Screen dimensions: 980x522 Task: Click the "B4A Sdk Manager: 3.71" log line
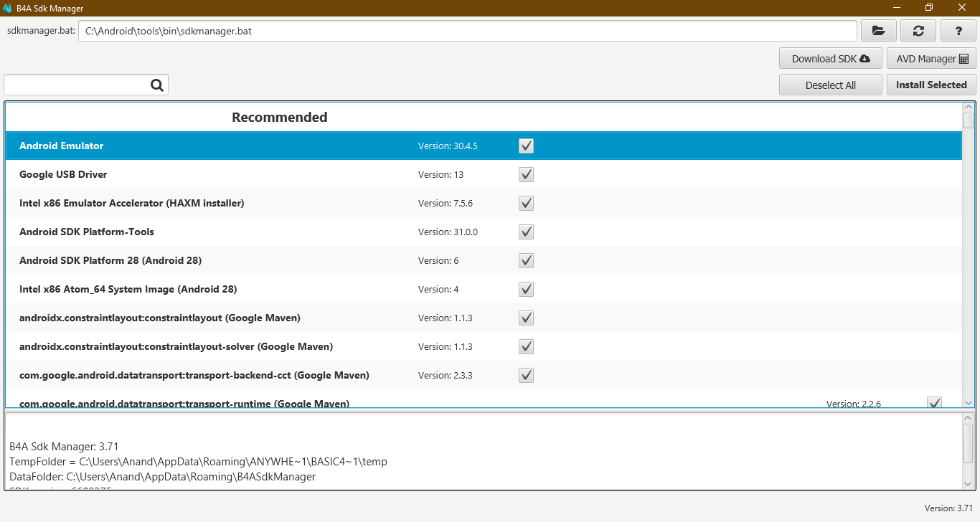coord(64,447)
